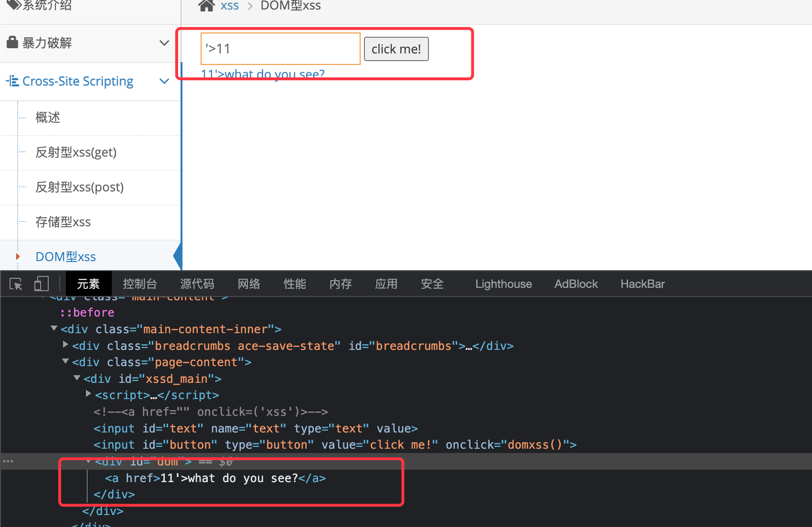The image size is (812, 527).
Task: Switch to the Lighthouse tab
Action: pos(503,284)
